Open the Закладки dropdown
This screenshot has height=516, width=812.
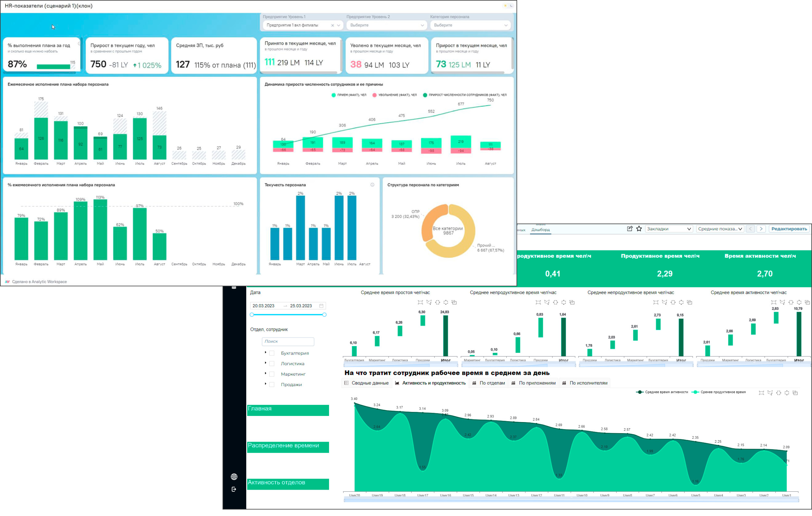[x=669, y=229]
